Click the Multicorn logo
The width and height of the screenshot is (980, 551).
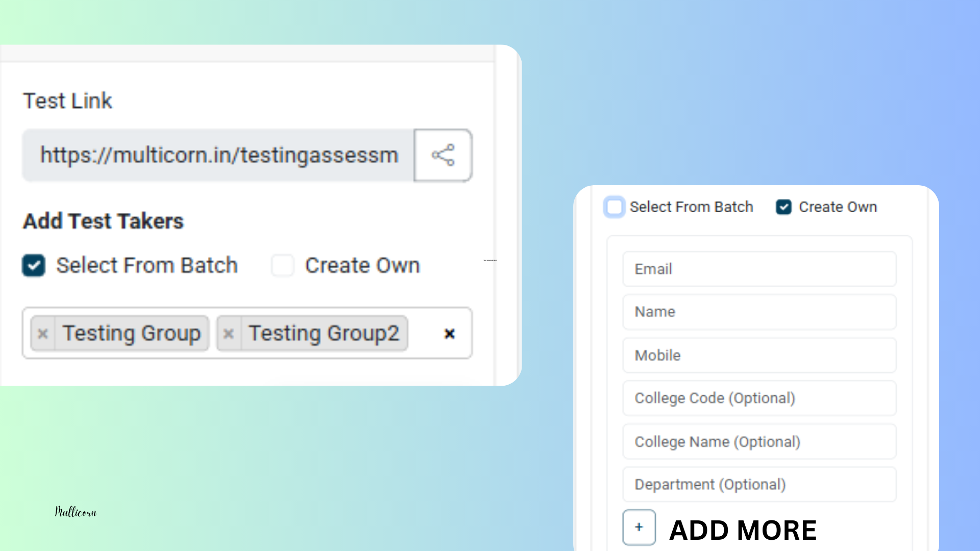76,512
